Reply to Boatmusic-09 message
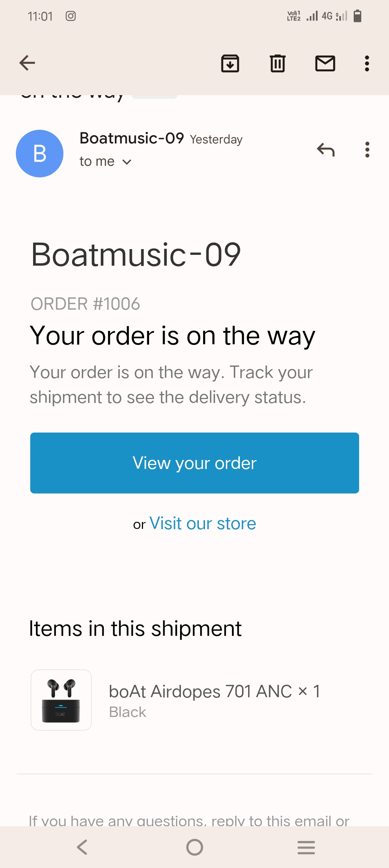Image resolution: width=389 pixels, height=868 pixels. point(326,150)
